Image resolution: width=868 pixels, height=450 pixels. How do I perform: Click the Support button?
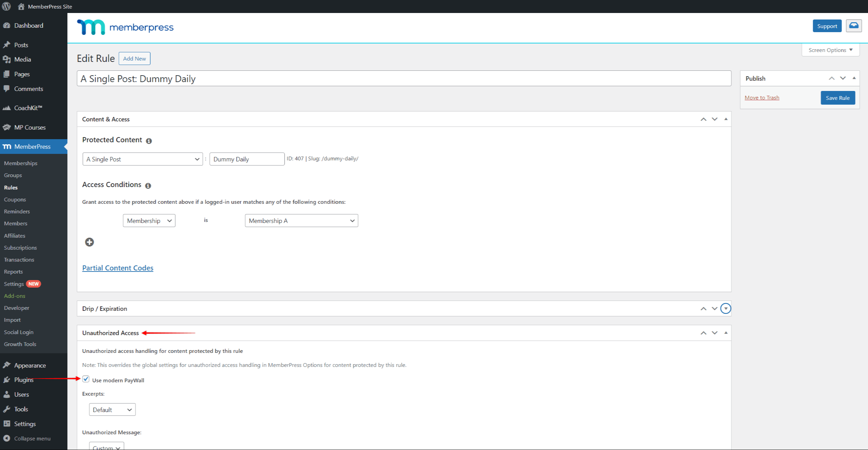point(827,26)
